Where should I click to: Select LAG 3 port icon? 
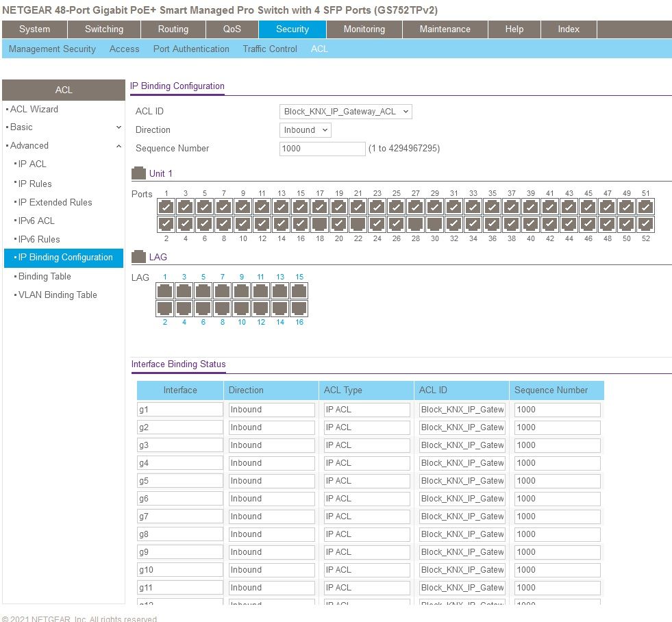[x=184, y=291]
